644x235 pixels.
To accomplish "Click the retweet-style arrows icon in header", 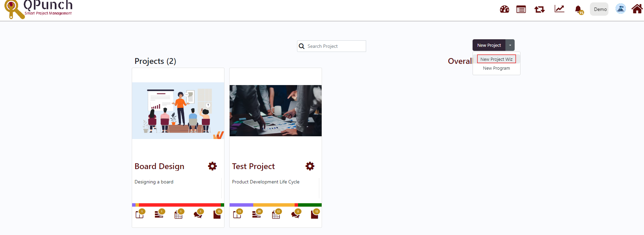I will (540, 9).
